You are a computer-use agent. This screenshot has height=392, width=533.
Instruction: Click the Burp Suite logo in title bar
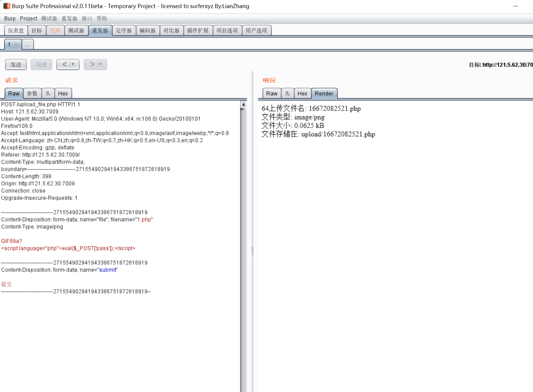(7, 6)
